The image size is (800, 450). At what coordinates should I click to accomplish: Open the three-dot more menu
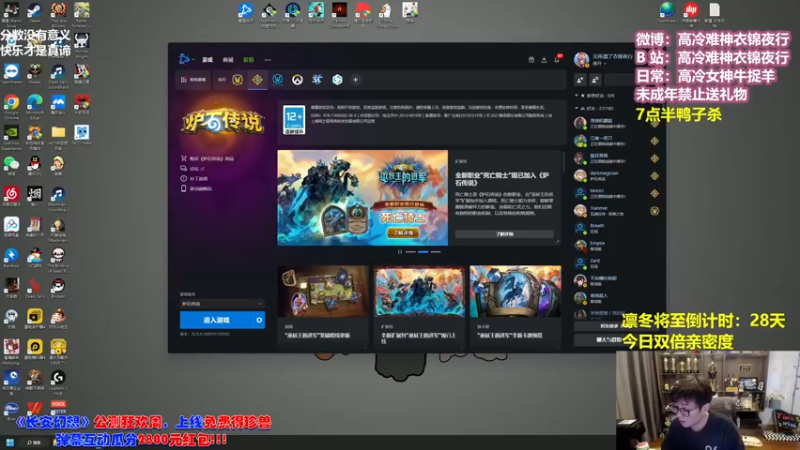coord(267,60)
